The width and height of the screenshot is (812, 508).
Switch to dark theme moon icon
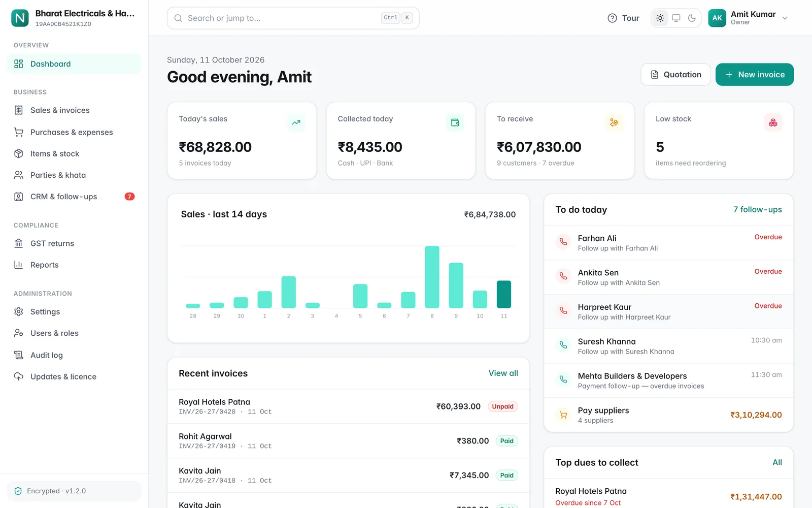(x=692, y=18)
